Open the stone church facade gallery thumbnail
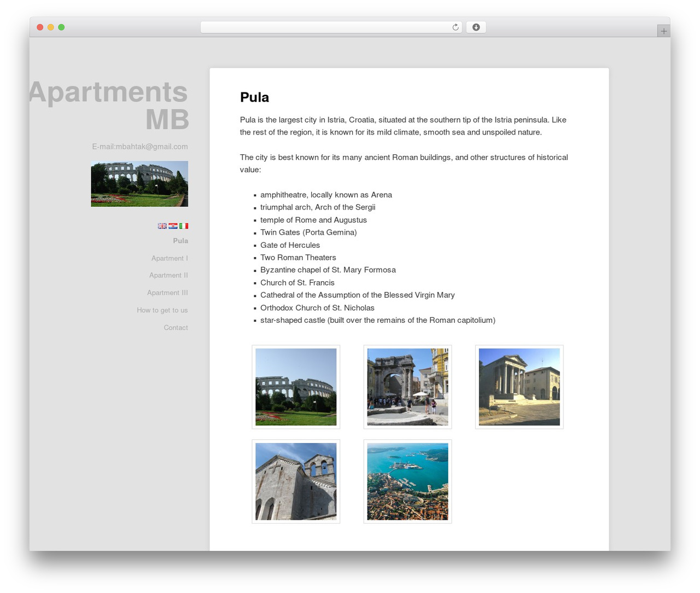The width and height of the screenshot is (700, 593). pyautogui.click(x=296, y=481)
